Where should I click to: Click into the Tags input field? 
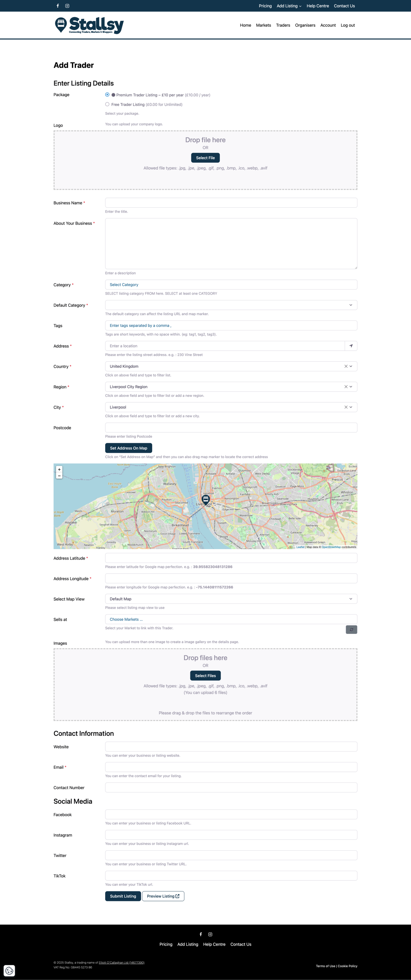(231, 326)
